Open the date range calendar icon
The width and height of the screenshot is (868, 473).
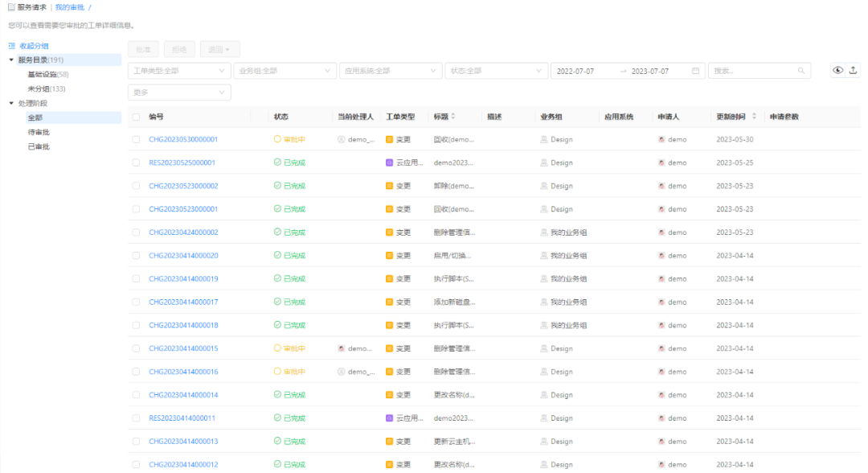coord(695,71)
